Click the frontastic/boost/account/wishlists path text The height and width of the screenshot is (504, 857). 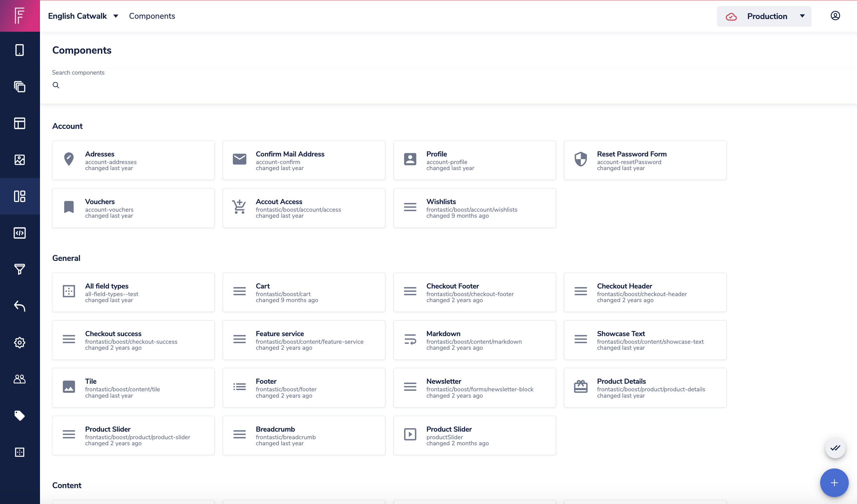pyautogui.click(x=472, y=210)
